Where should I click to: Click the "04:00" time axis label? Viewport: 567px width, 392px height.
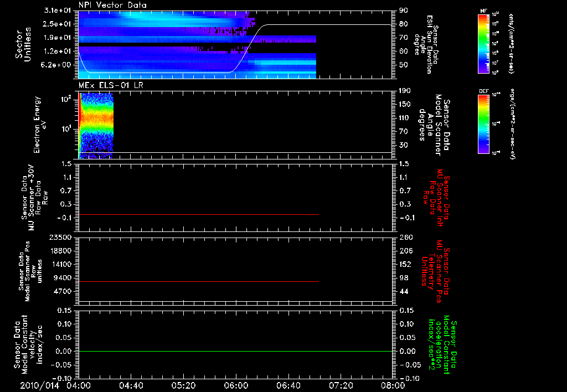click(79, 385)
